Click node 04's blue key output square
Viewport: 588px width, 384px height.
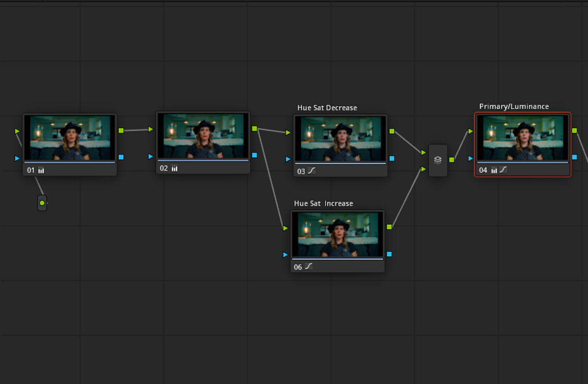pos(575,157)
